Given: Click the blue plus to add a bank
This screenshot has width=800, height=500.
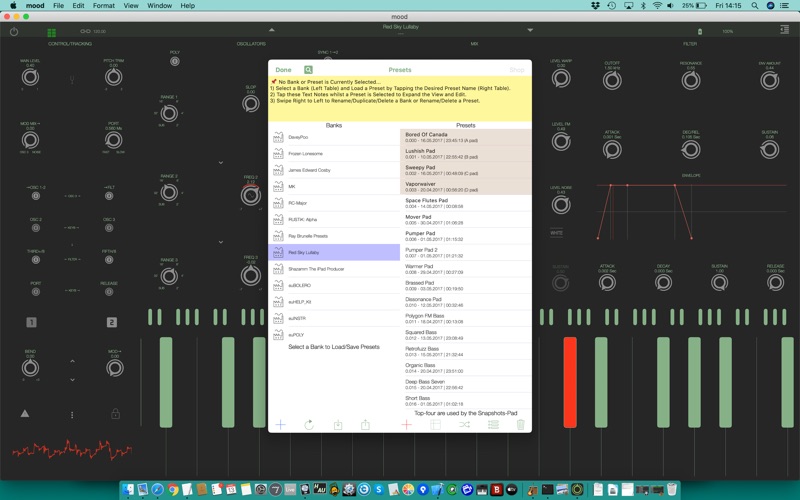Looking at the screenshot, I should (281, 424).
